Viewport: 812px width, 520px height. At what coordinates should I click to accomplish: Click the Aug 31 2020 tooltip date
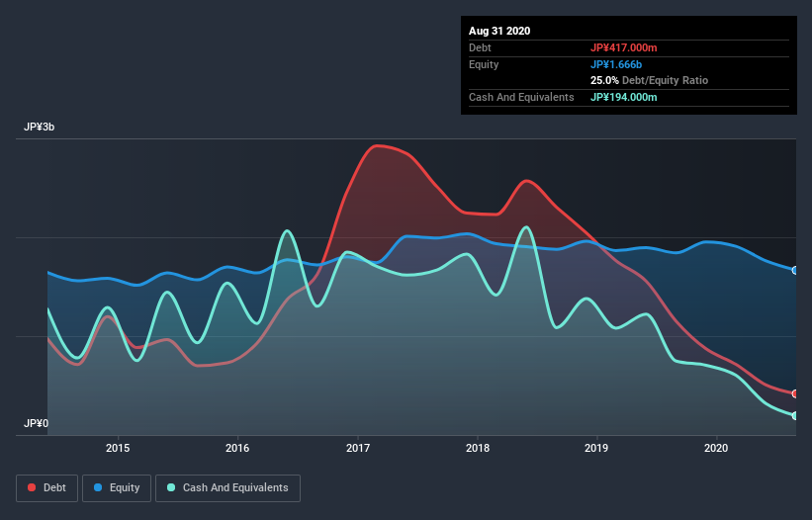[x=499, y=31]
